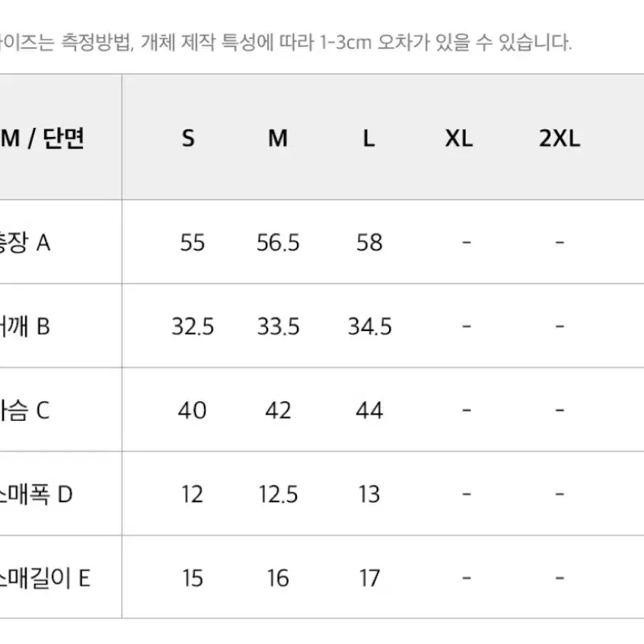Screen dimensions: 644x644
Task: Click the 12.5 sleeve width cell
Action: pos(278,495)
